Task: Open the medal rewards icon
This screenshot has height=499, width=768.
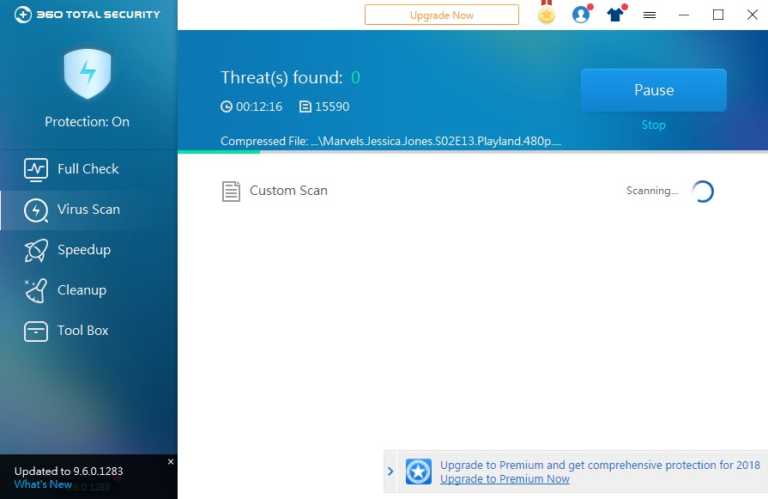Action: tap(546, 15)
